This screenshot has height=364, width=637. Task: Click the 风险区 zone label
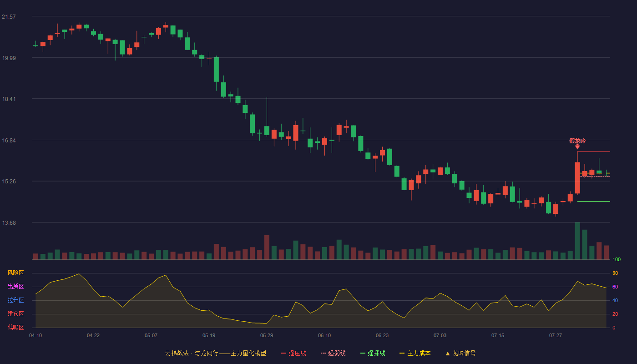15,273
